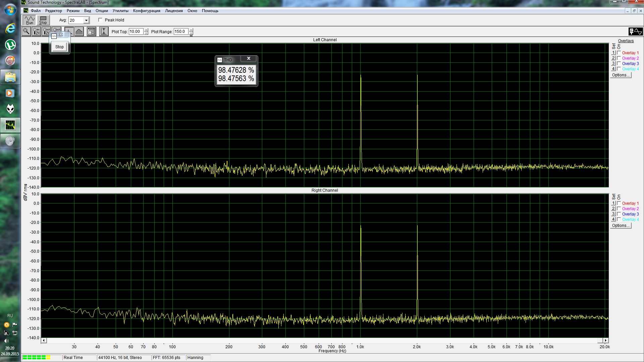Open the Конфигурация menu

click(x=147, y=11)
